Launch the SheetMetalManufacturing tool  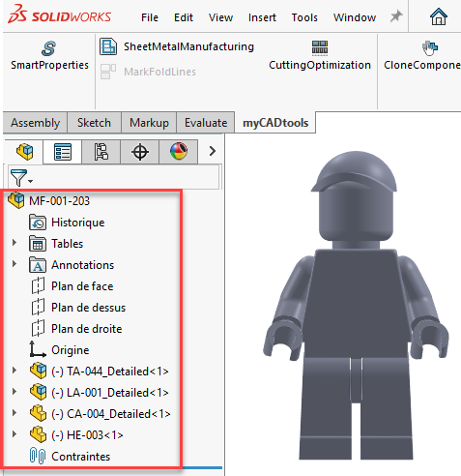[x=177, y=46]
